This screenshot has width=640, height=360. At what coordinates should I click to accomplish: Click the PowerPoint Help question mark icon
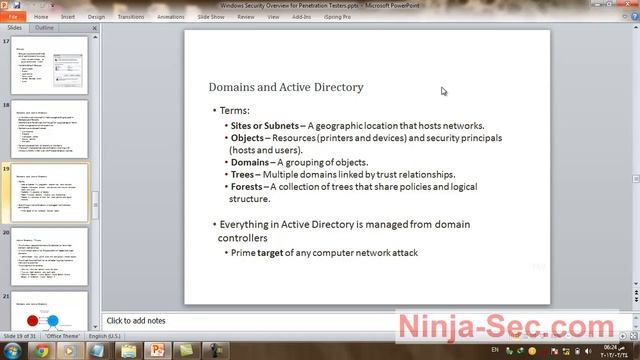click(635, 17)
